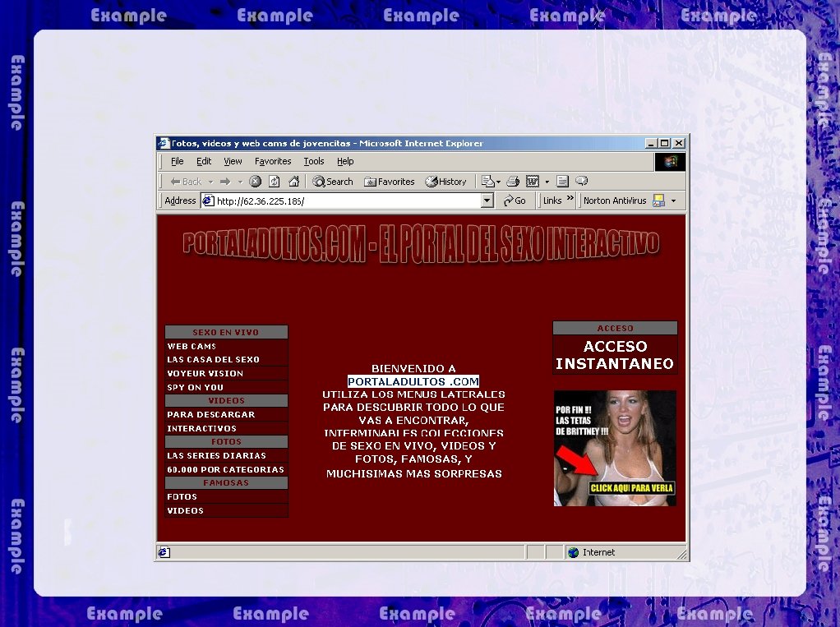Minimize the Internet Explorer window
The height and width of the screenshot is (627, 840).
click(652, 144)
